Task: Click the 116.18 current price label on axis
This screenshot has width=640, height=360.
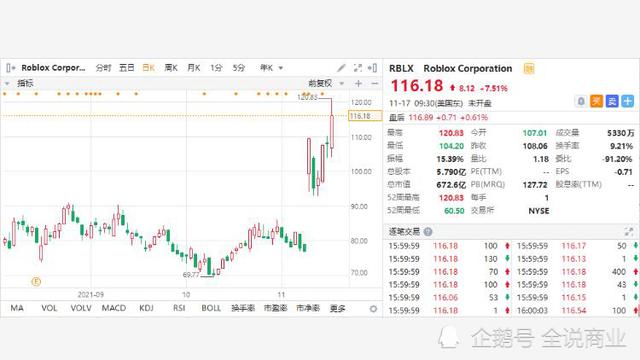Action: tap(365, 116)
